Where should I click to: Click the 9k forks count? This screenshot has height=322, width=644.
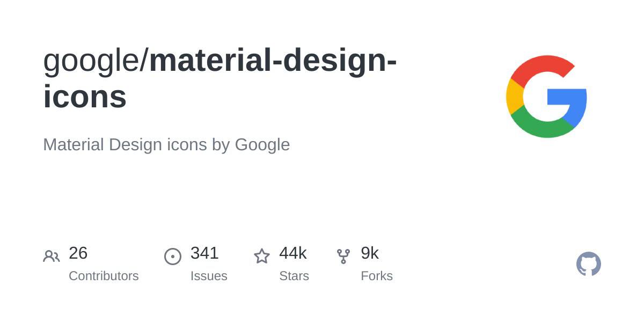pyautogui.click(x=370, y=253)
